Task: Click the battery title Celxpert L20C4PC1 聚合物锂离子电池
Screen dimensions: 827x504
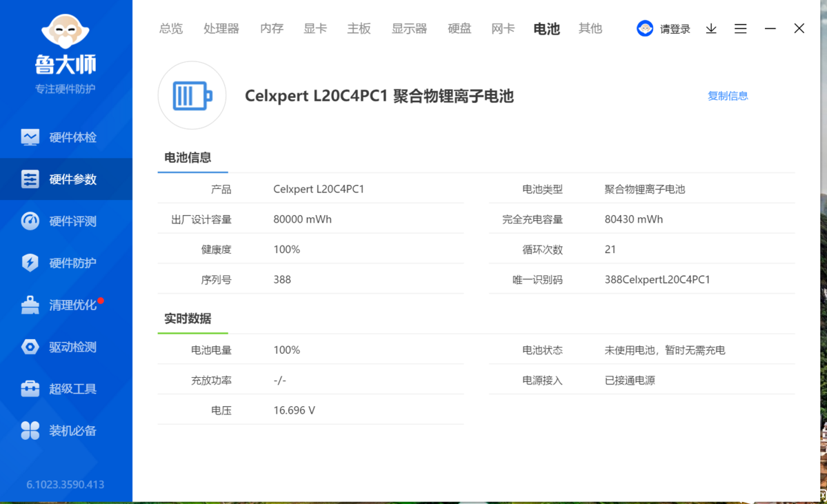Action: (379, 96)
